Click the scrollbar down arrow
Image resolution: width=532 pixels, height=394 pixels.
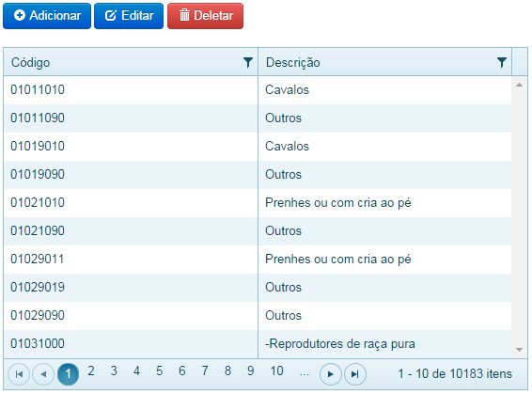pos(519,350)
